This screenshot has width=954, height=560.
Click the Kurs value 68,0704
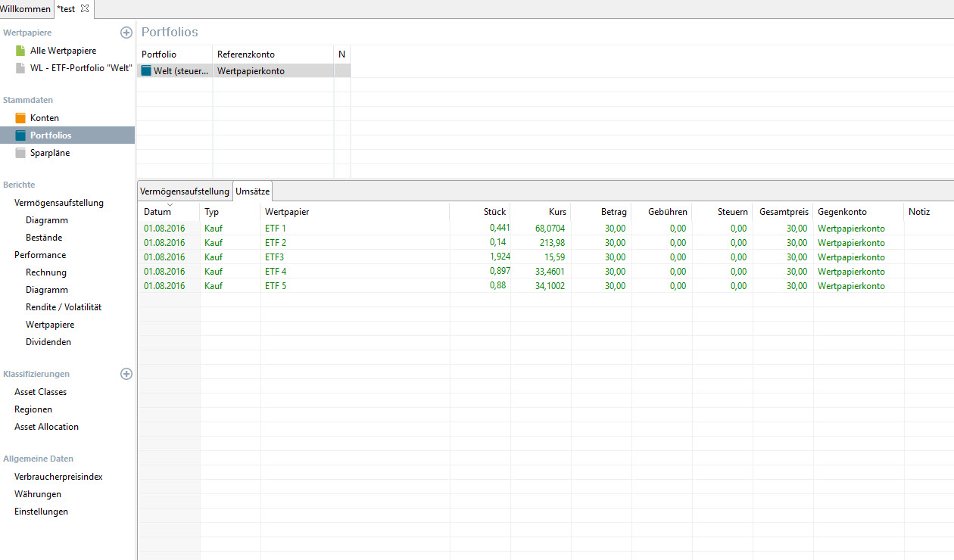pos(550,228)
